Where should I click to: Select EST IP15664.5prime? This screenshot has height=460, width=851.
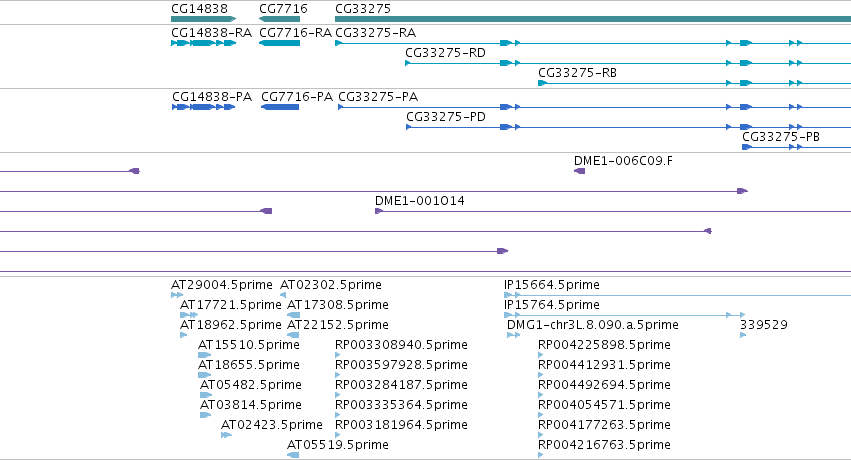551,285
